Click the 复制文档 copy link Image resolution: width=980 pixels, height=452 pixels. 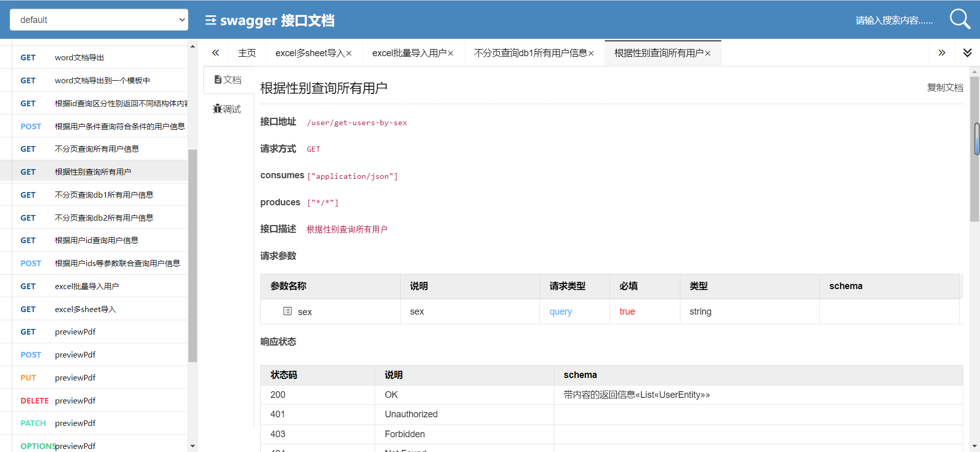945,87
